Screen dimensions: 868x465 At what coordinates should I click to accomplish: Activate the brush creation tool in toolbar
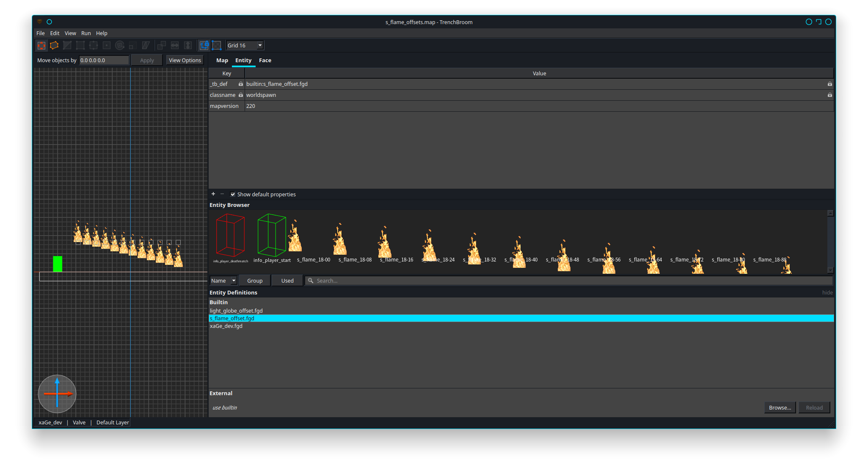pos(54,45)
